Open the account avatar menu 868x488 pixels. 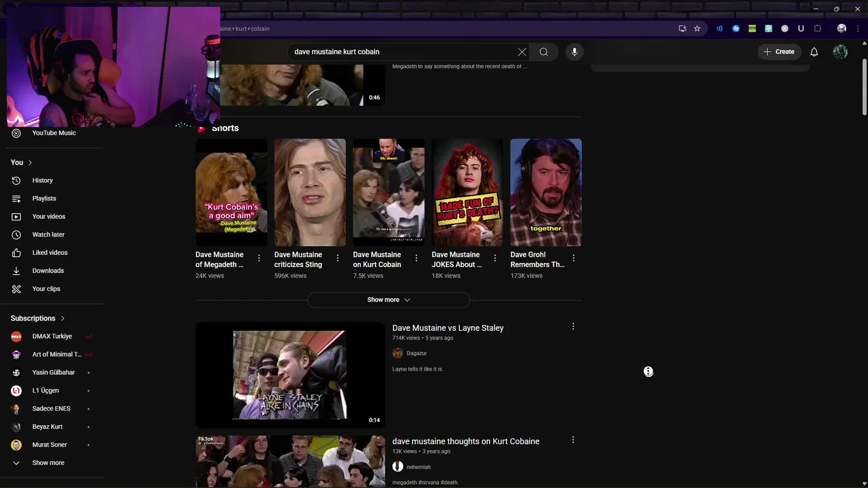coord(840,52)
